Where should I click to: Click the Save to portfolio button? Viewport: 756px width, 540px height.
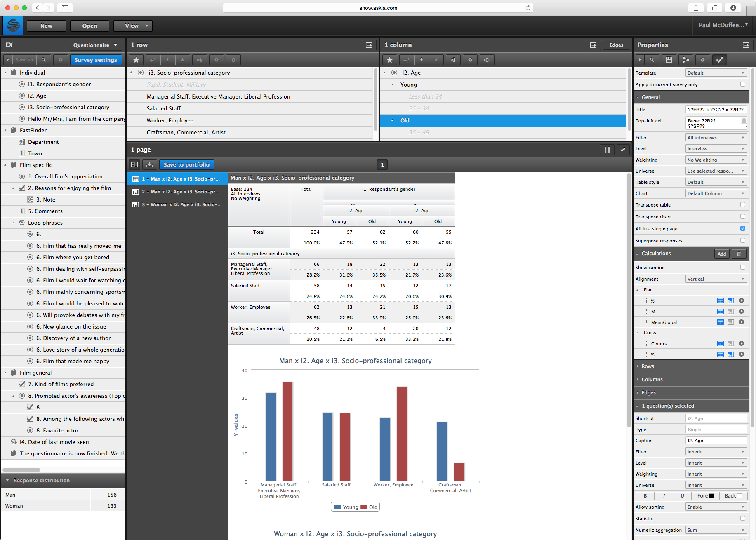tap(186, 164)
